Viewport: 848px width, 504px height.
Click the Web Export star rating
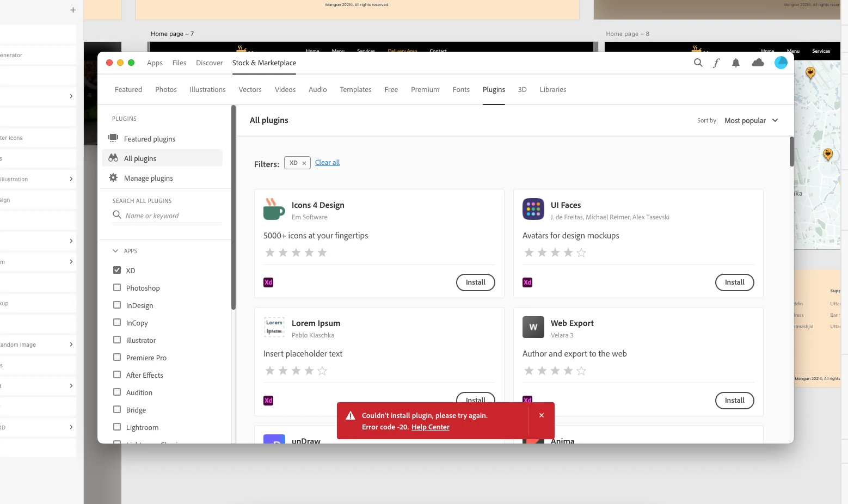(555, 371)
